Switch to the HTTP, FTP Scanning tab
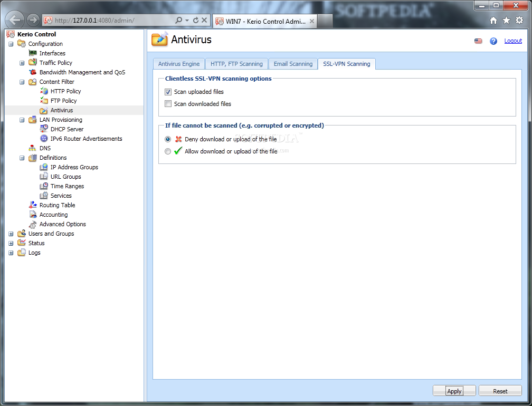Image resolution: width=532 pixels, height=406 pixels. [x=236, y=64]
